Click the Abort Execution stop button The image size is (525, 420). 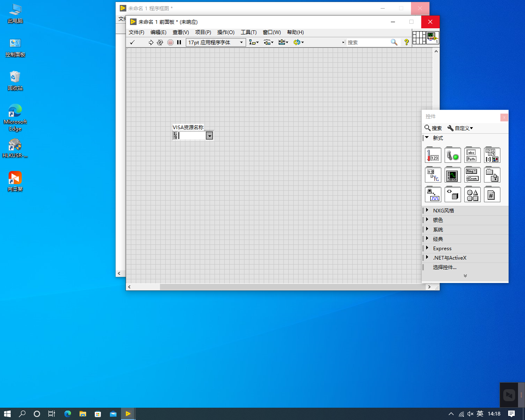pyautogui.click(x=171, y=42)
